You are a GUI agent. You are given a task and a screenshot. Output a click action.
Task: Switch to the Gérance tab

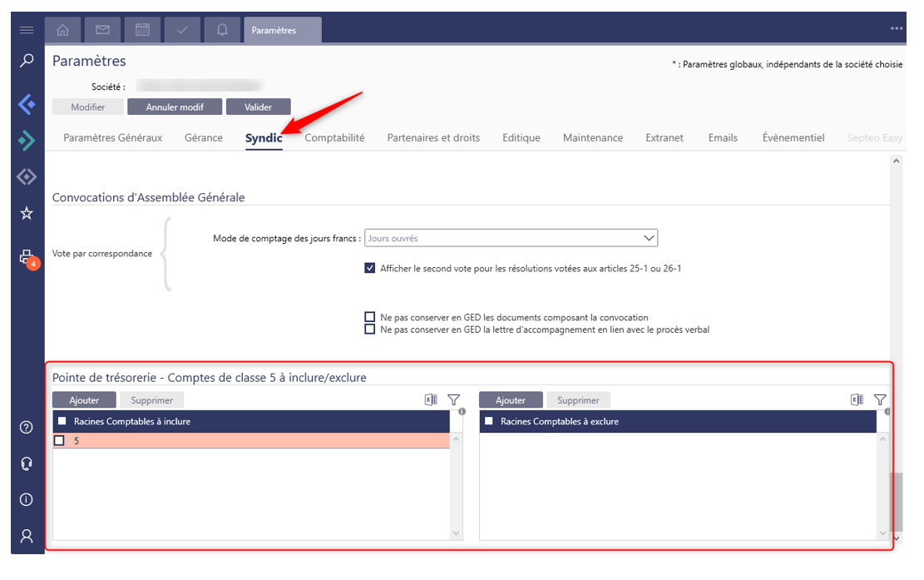[204, 138]
